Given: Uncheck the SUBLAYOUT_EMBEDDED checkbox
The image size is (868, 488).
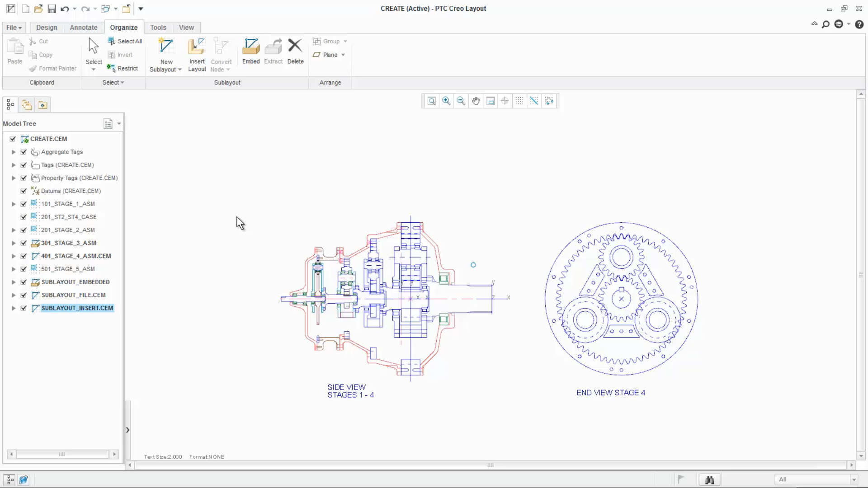Looking at the screenshot, I should (x=24, y=282).
